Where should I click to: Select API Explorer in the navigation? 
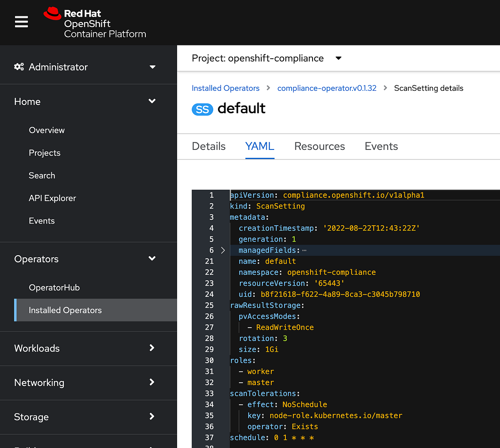click(52, 198)
